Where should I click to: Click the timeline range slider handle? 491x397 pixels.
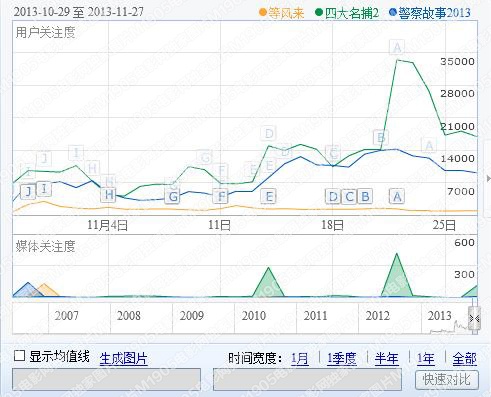[x=475, y=318]
